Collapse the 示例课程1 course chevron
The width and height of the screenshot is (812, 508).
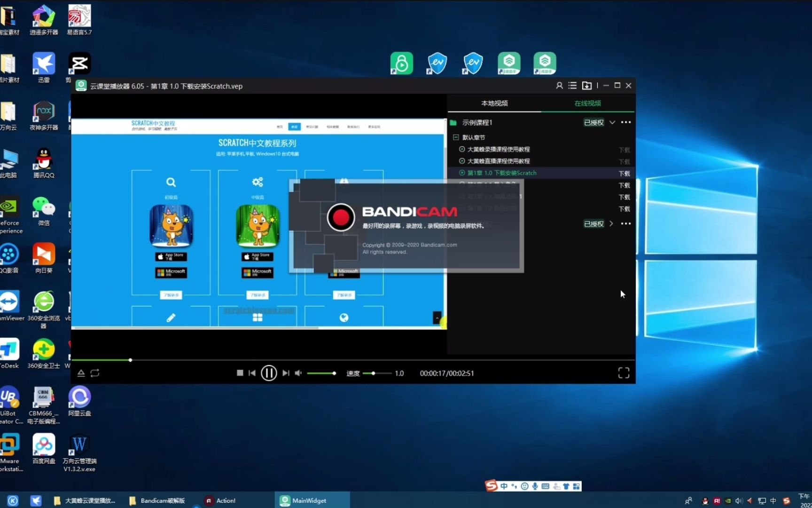(612, 122)
